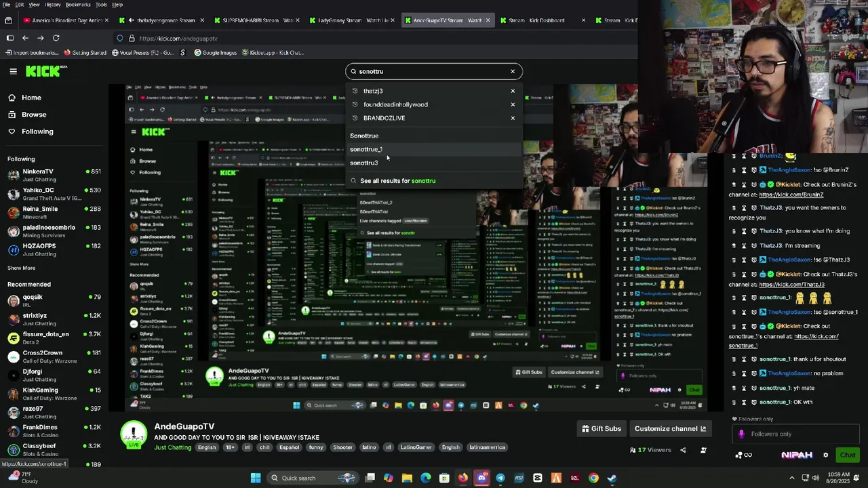The image size is (868, 488).
Task: Open qoqsik recommended channel
Action: [x=54, y=300]
